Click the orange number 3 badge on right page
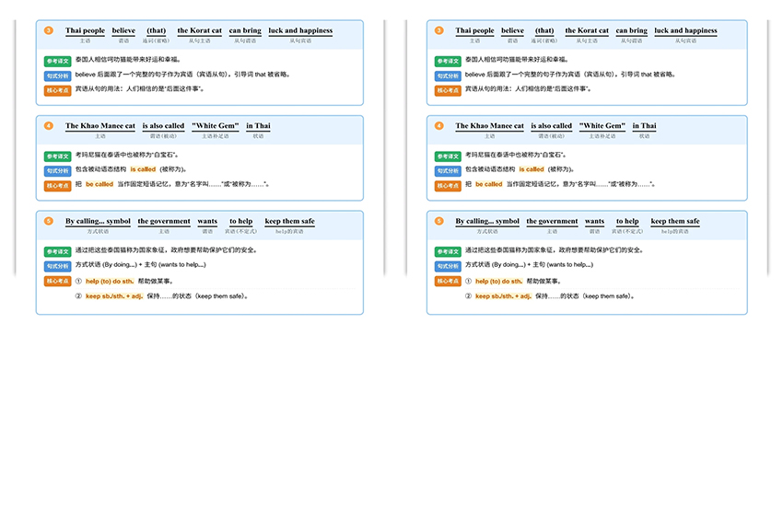The height and width of the screenshot is (532, 783). click(439, 30)
